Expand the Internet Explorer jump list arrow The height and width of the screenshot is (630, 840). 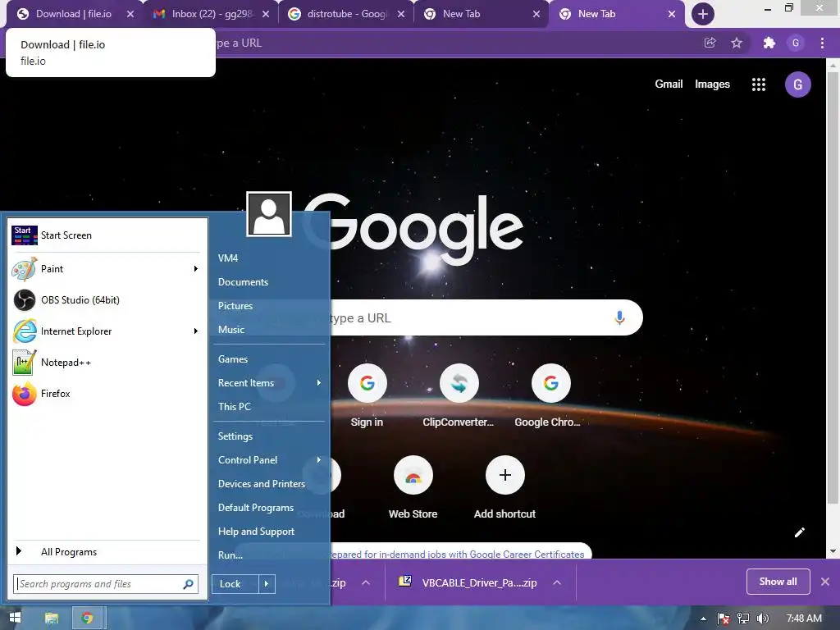point(195,331)
